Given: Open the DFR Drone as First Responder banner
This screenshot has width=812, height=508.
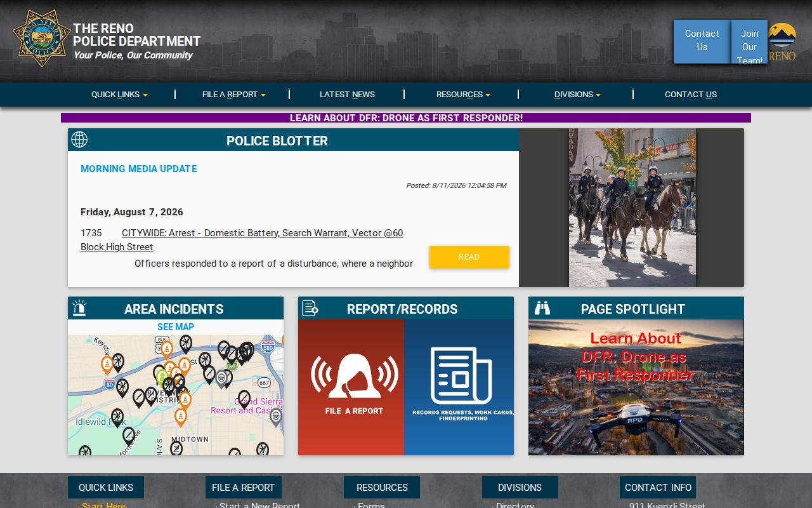Looking at the screenshot, I should 406,118.
